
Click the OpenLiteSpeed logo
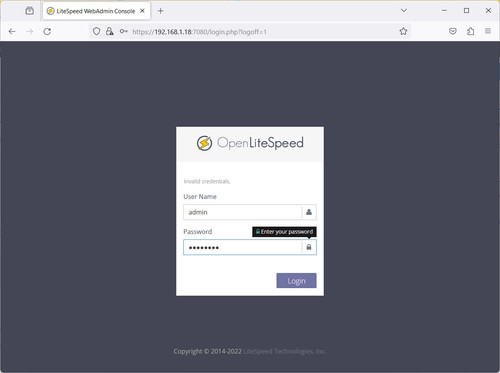250,143
